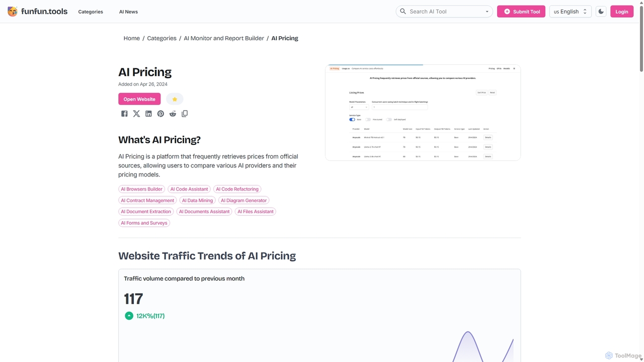
Task: Toggle dark mode moon icon
Action: pos(601,12)
